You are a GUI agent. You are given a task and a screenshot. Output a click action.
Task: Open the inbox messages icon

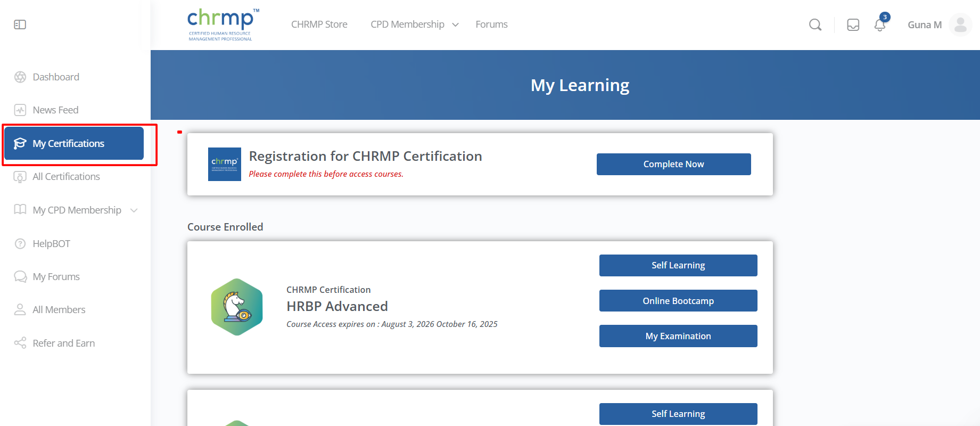click(x=853, y=24)
